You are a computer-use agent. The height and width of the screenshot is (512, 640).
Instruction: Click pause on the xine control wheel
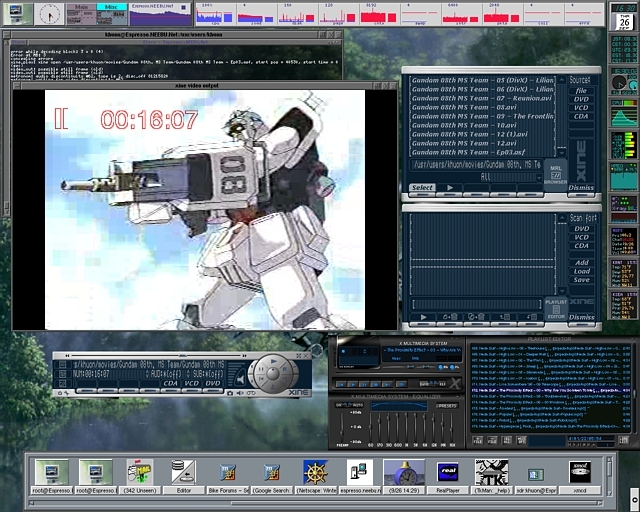(261, 369)
